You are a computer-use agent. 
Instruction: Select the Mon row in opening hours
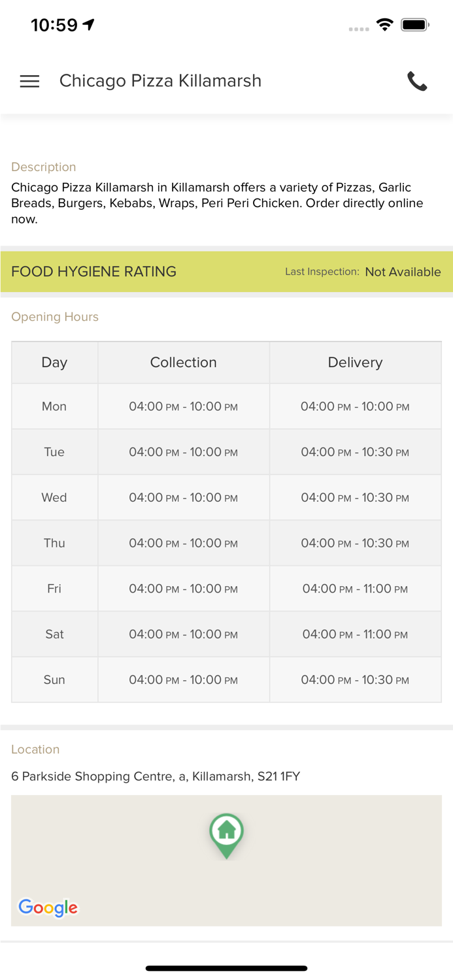[54, 406]
